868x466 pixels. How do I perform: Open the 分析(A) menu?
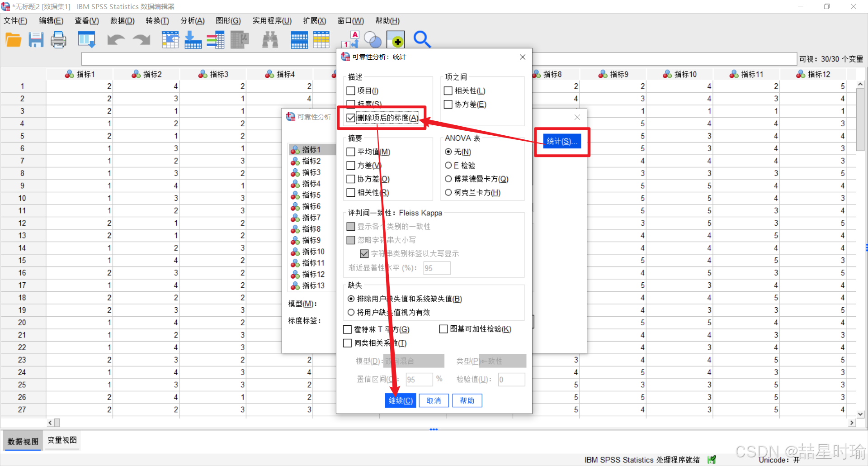(193, 21)
